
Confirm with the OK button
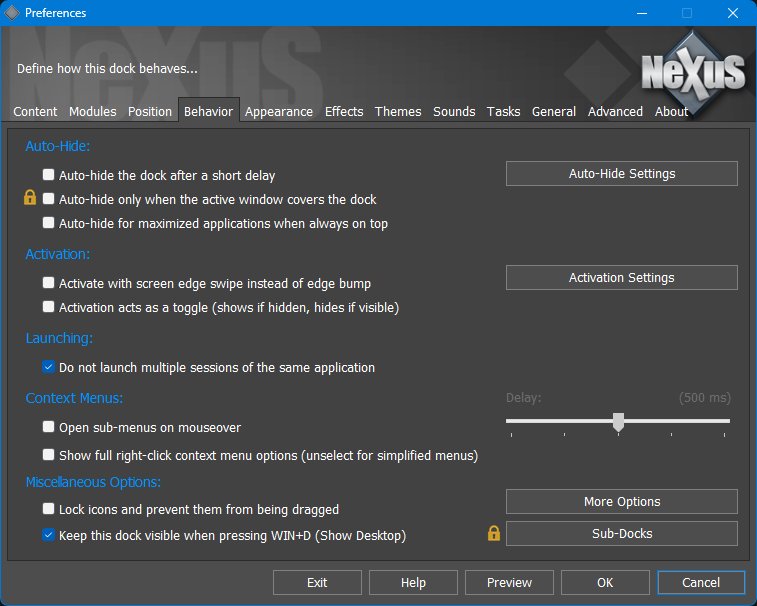[605, 582]
